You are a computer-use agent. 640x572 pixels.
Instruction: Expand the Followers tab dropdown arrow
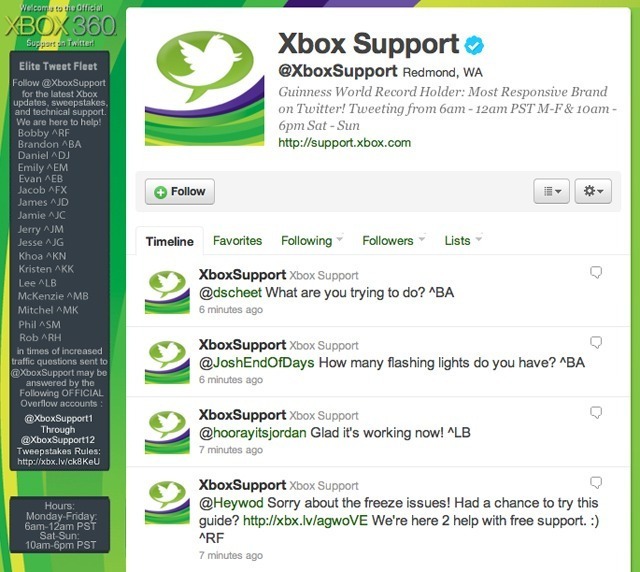coord(422,238)
